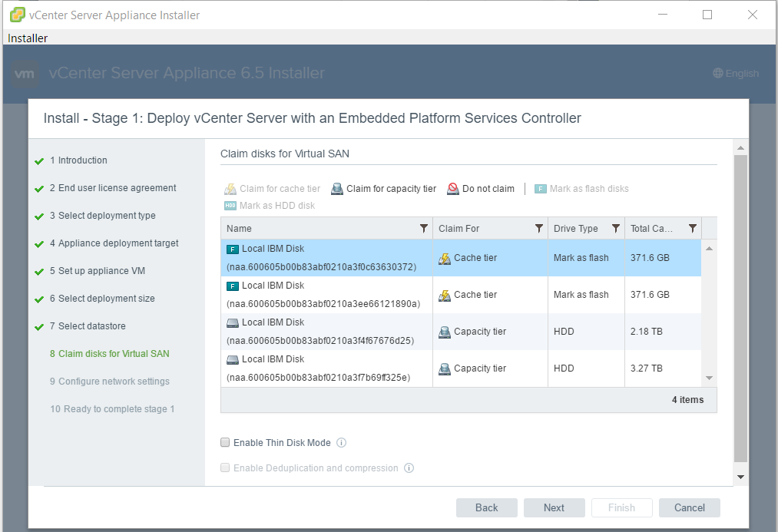Go to step 5 Set up appliance VM

point(98,271)
